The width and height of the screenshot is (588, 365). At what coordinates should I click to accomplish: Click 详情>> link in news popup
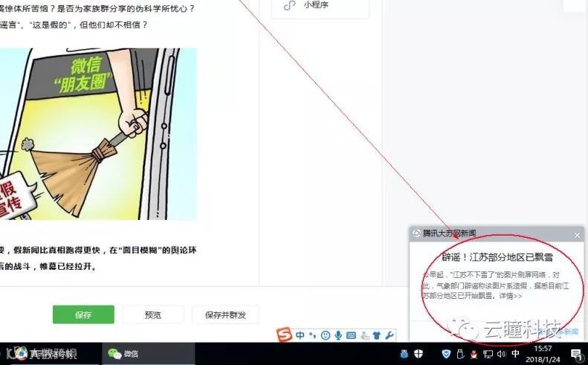pos(511,296)
